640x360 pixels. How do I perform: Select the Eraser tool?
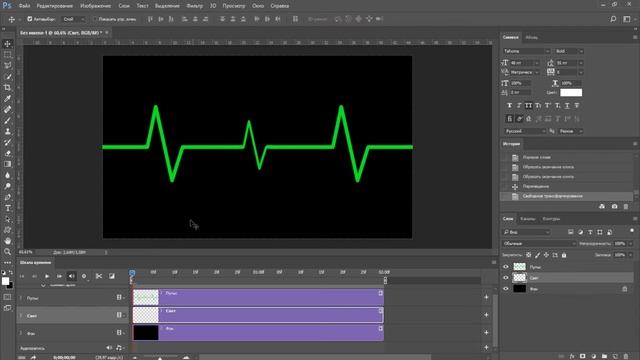7,153
